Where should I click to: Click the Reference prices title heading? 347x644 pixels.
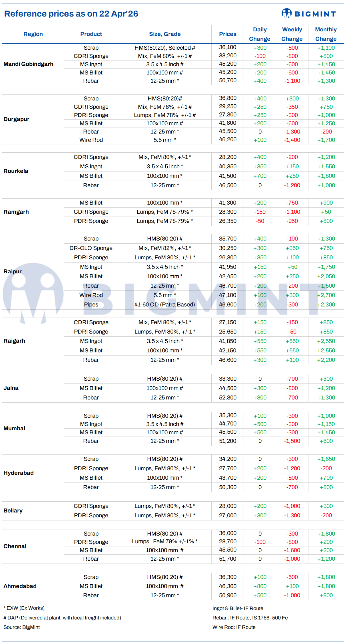pyautogui.click(x=71, y=14)
